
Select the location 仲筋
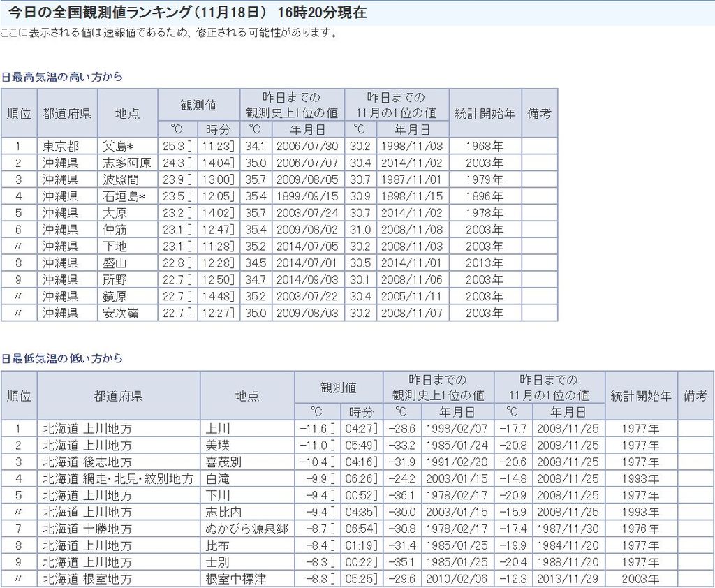pos(115,230)
